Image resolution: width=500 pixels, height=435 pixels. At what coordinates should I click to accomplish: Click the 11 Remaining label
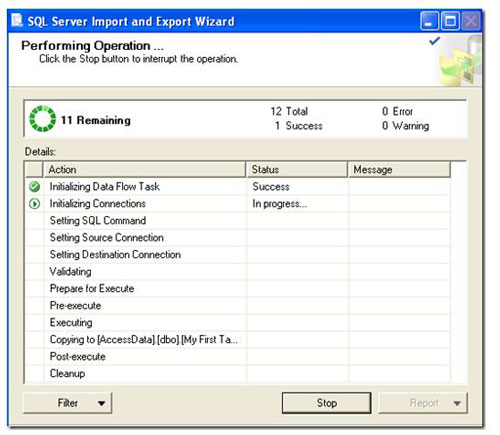[x=95, y=120]
